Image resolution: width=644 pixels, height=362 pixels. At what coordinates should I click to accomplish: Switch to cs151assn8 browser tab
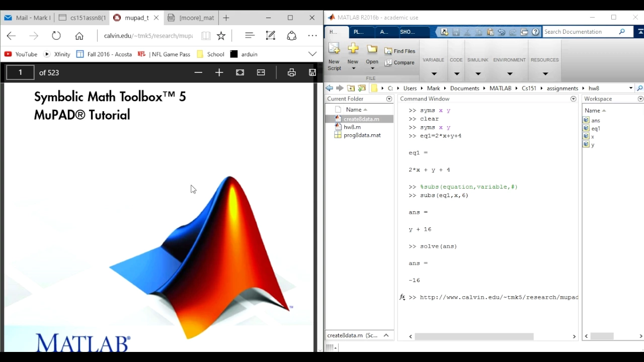83,18
